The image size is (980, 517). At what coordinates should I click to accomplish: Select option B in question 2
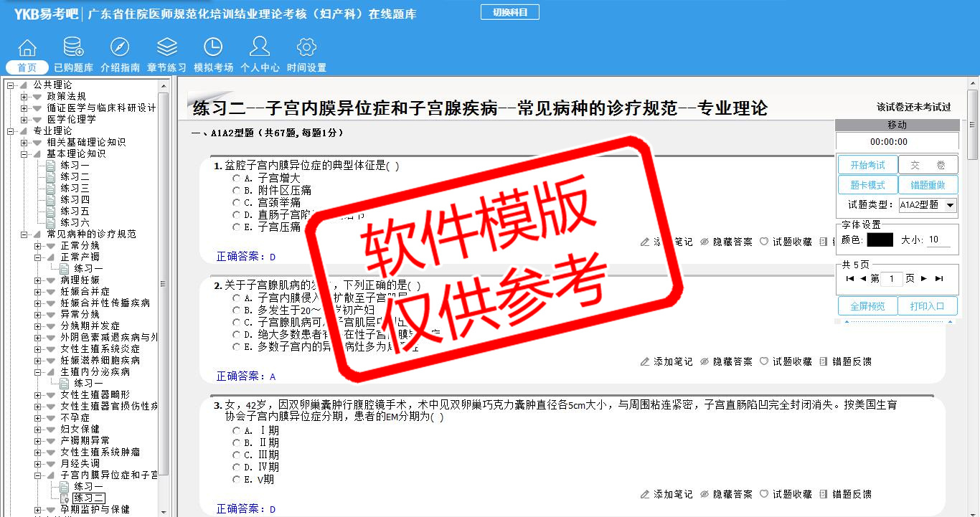(237, 310)
